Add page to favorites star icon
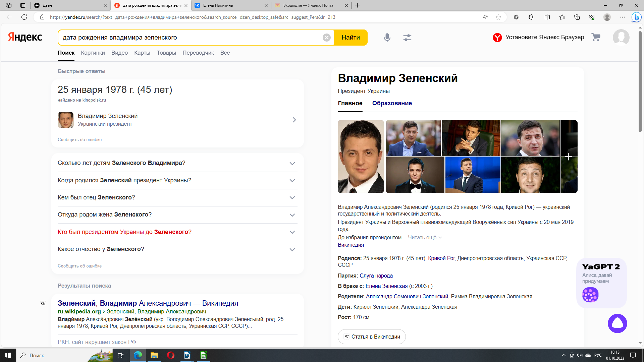 pyautogui.click(x=498, y=17)
